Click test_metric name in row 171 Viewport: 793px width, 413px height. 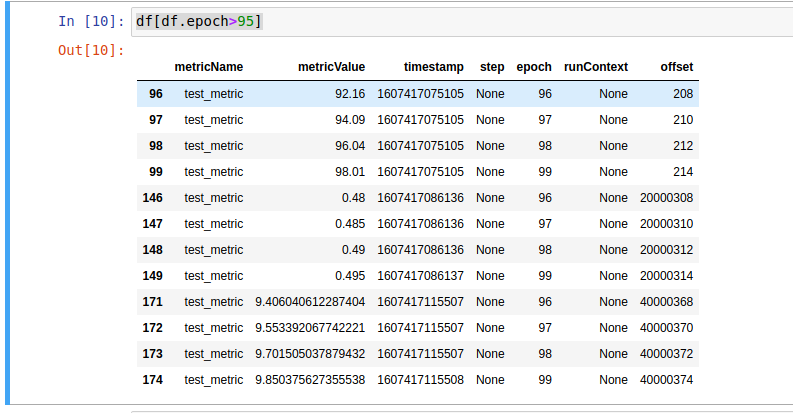[214, 302]
